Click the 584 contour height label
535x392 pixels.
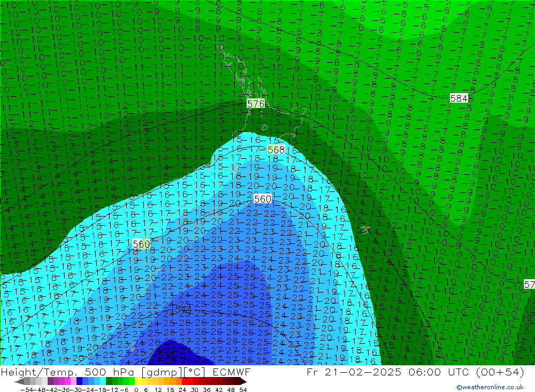coord(459,98)
